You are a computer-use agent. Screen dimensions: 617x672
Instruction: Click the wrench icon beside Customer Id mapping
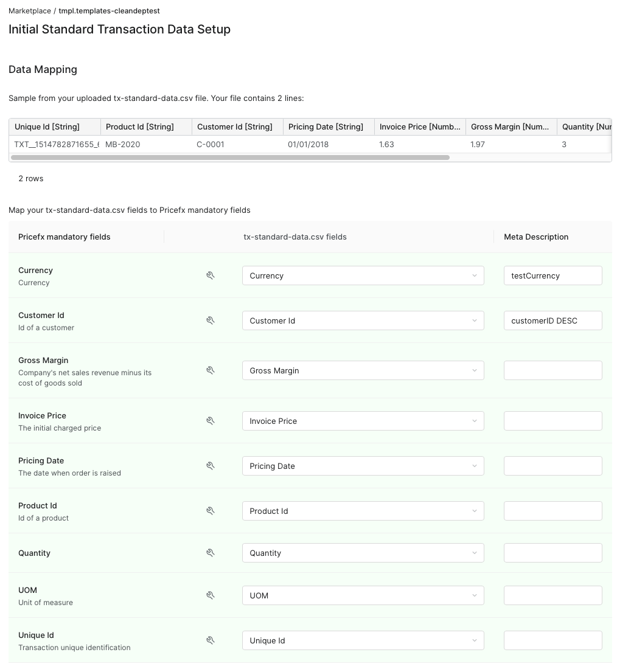point(211,320)
